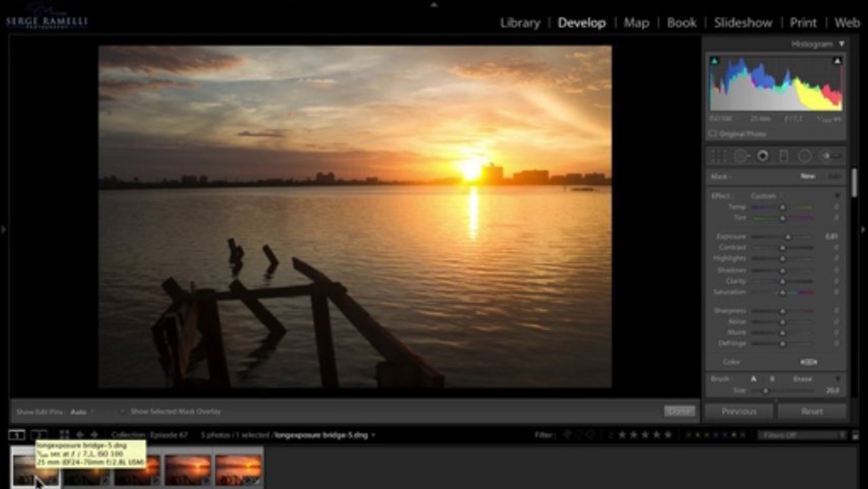Select the Crop Overlay tool
Screen dimensions: 868x489
(719, 156)
